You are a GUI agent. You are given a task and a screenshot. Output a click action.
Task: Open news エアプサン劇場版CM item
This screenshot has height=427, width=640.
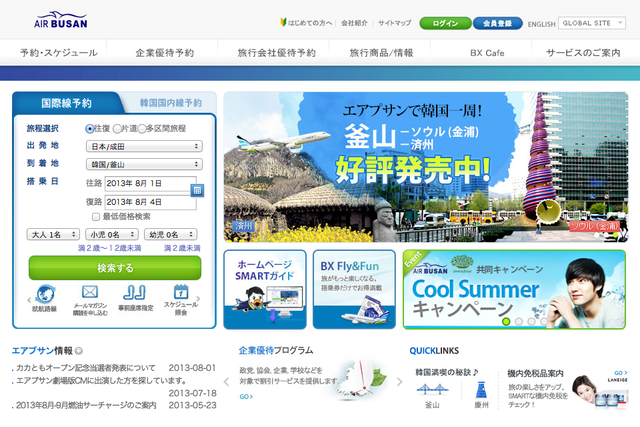coord(101,380)
